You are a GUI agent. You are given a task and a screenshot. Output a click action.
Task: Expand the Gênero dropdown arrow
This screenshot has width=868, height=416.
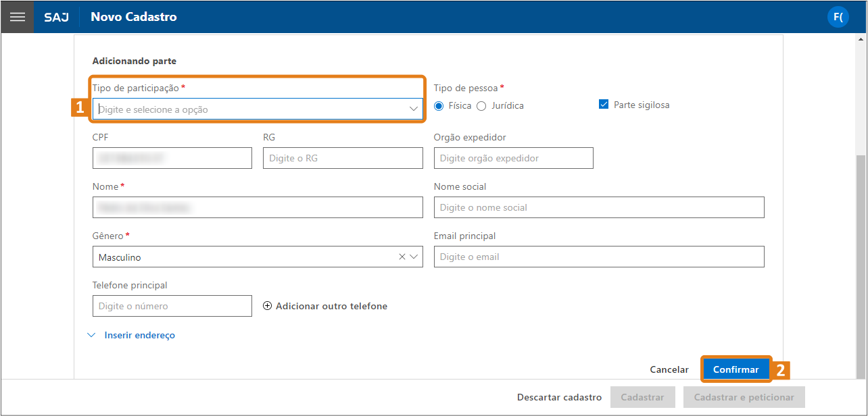(x=414, y=257)
